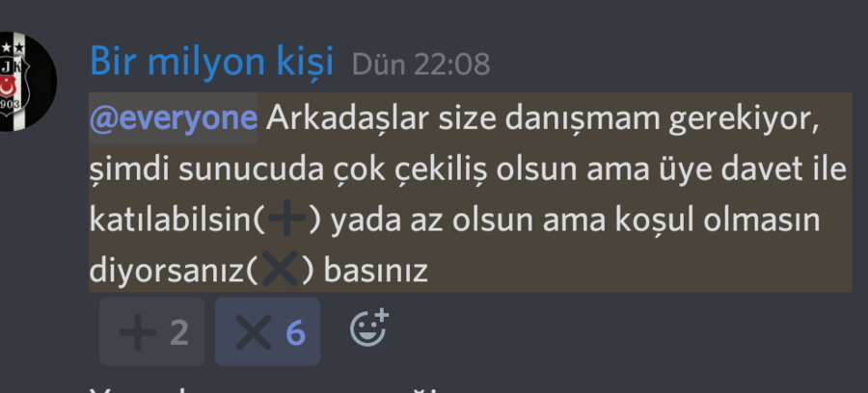Click the stars on the Beşiktaş crest avatar
This screenshot has width=868, height=393.
[13, 48]
